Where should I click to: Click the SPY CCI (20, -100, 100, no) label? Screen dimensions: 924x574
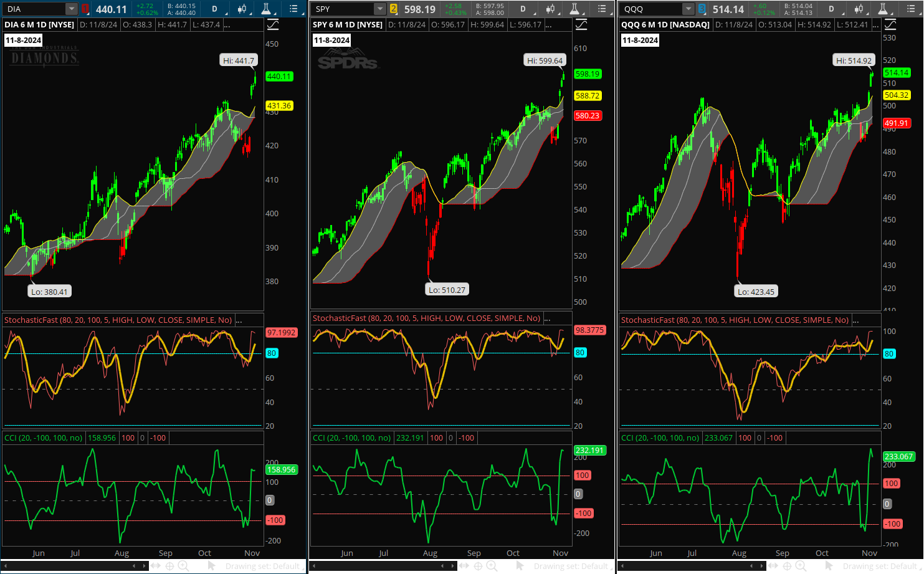pyautogui.click(x=352, y=438)
